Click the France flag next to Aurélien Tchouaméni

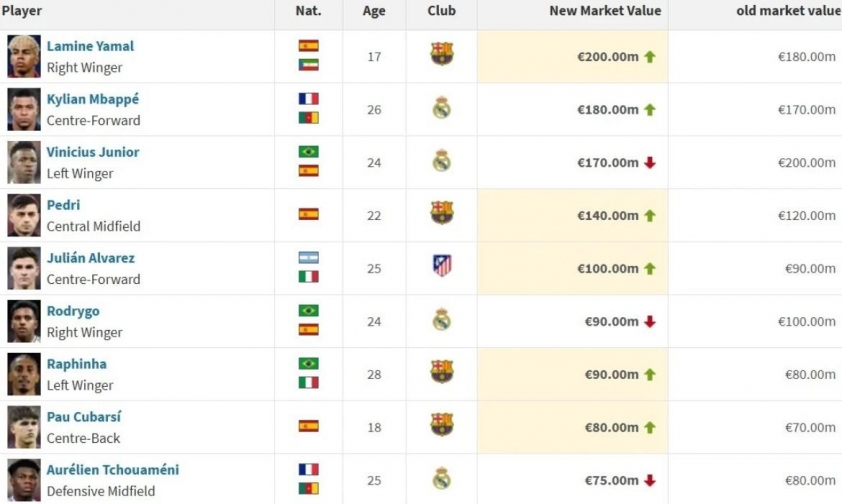(309, 470)
